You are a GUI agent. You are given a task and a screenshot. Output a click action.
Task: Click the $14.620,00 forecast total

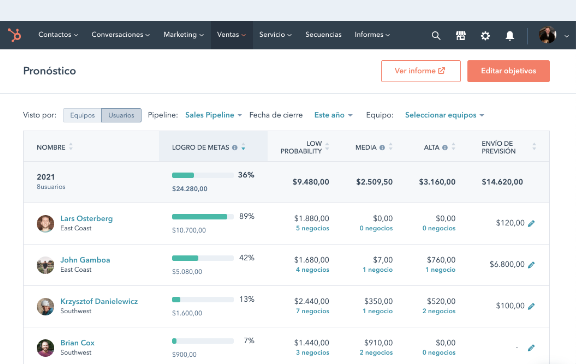[x=502, y=182]
